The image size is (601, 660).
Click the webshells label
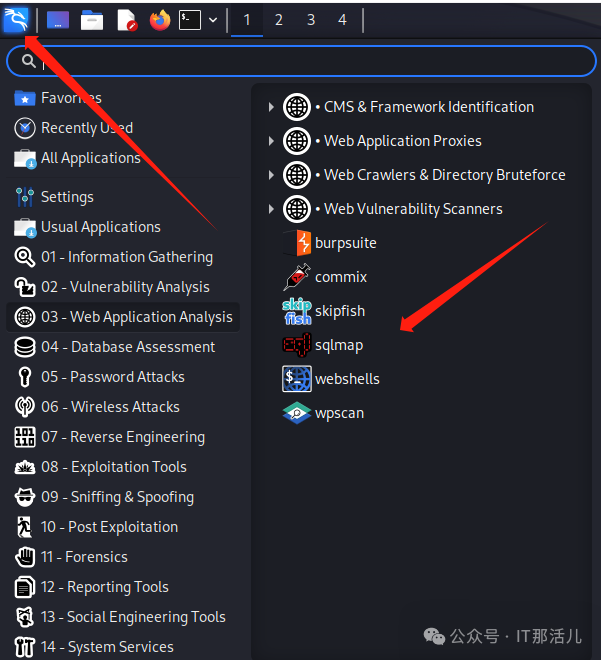347,379
